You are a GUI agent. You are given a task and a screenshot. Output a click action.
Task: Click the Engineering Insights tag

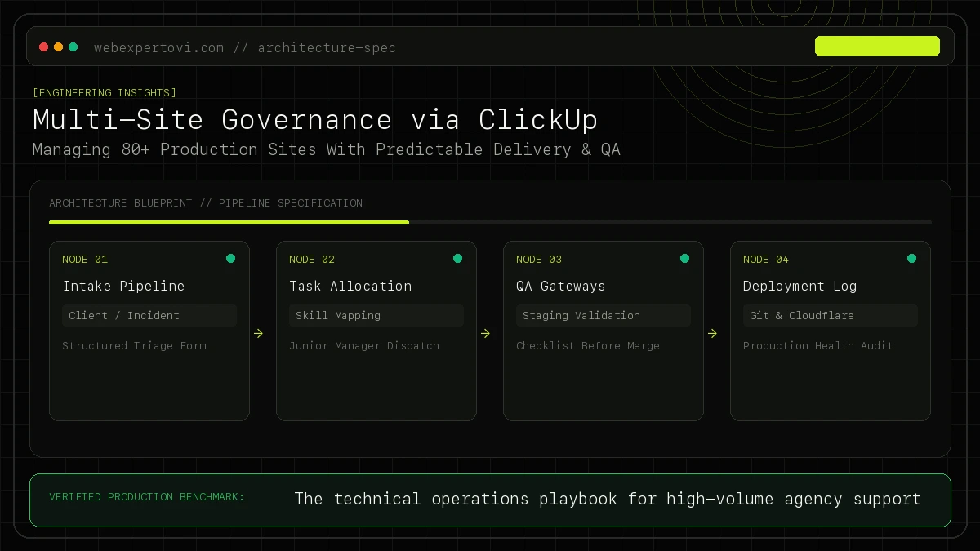click(105, 93)
